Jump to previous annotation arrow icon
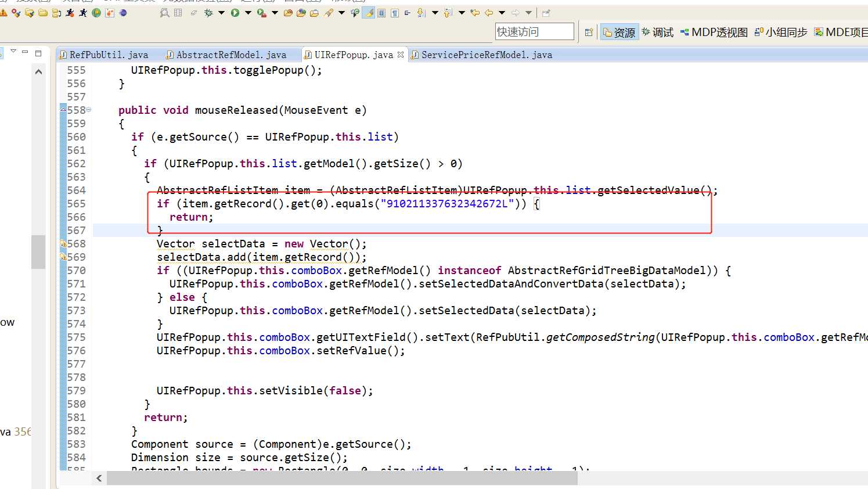 448,13
